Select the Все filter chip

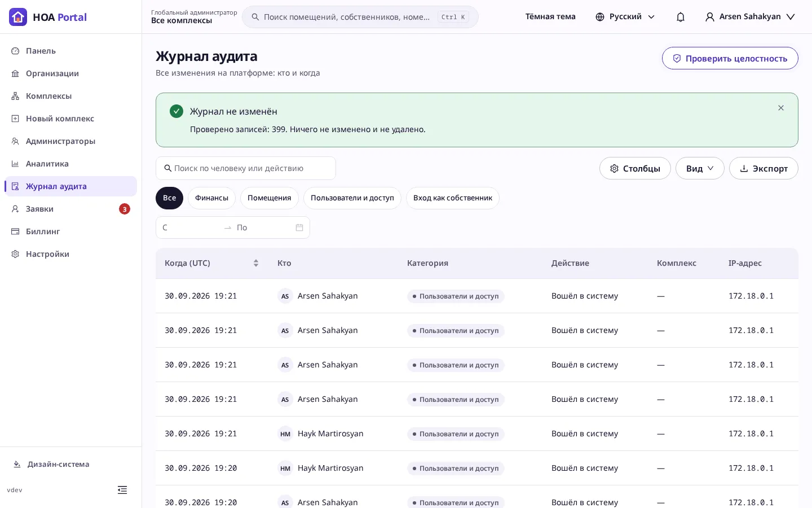tap(170, 198)
